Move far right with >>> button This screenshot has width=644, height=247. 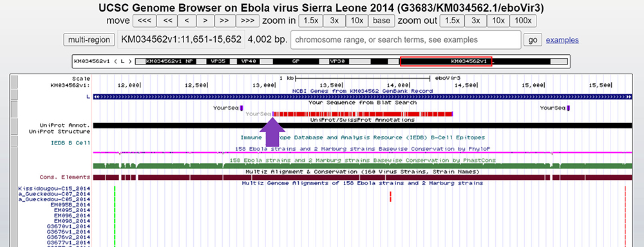click(x=247, y=21)
